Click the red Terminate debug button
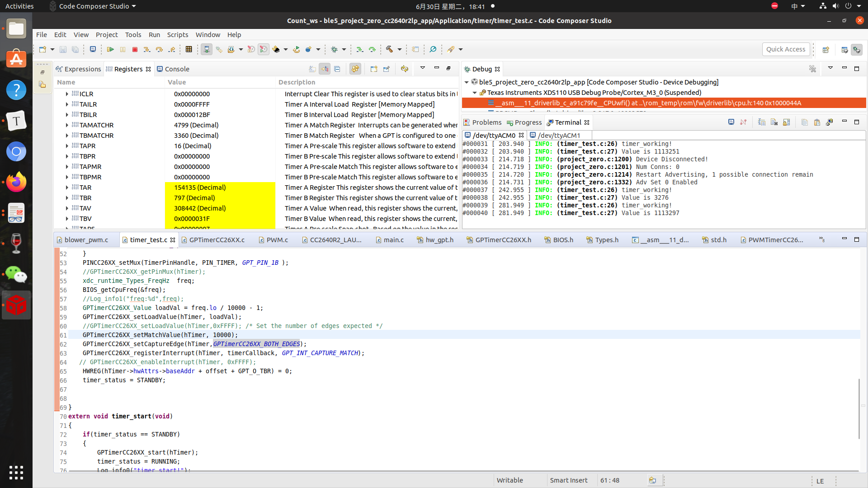 135,49
